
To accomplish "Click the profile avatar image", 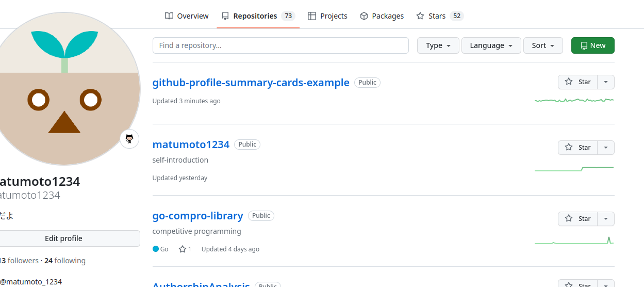I will click(64, 89).
